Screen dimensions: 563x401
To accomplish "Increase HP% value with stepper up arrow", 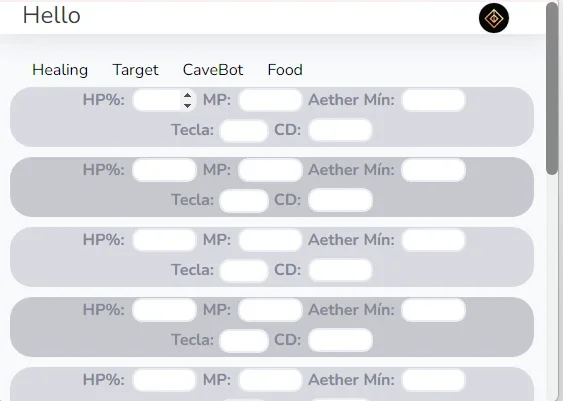I will [187, 95].
